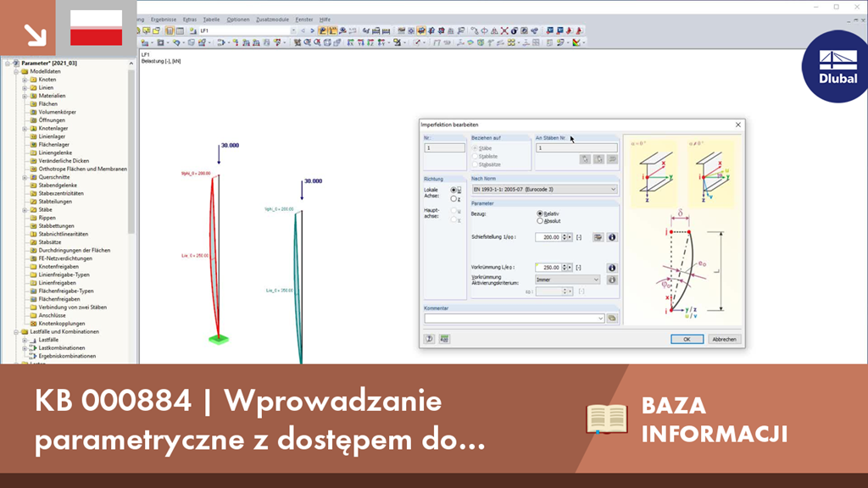Screen dimensions: 868x488
Task: Click blue monitor icon near right end of top toolbar
Action: (x=549, y=31)
